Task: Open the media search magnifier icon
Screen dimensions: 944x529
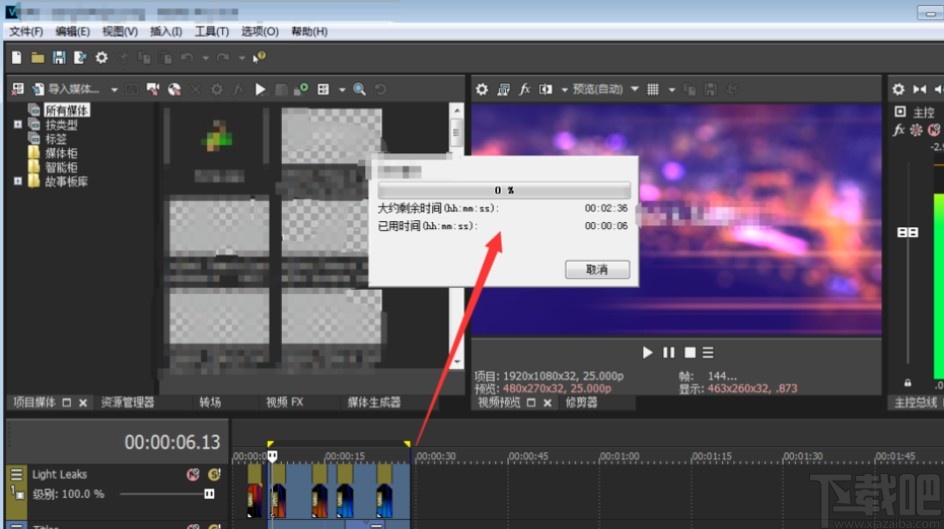Action: [x=359, y=89]
